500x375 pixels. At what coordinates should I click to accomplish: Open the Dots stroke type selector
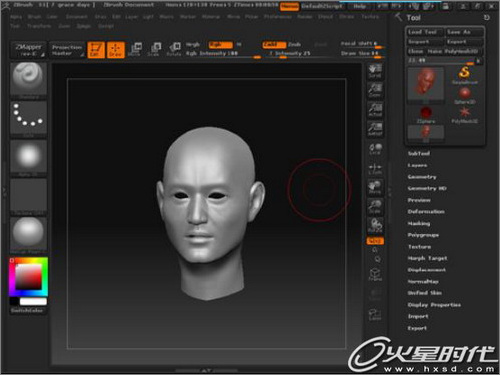point(28,119)
